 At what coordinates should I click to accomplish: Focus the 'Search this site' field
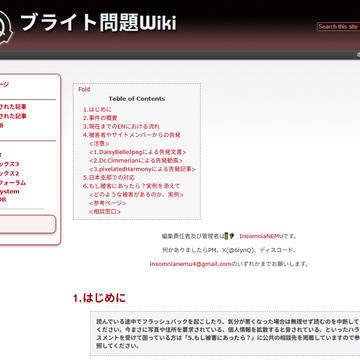click(338, 27)
